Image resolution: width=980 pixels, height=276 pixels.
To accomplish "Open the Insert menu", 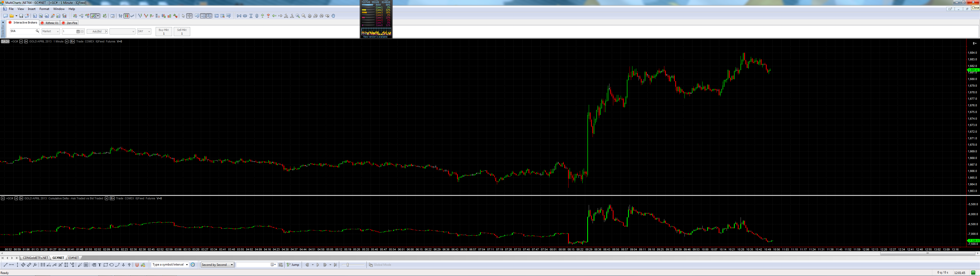I will (32, 9).
